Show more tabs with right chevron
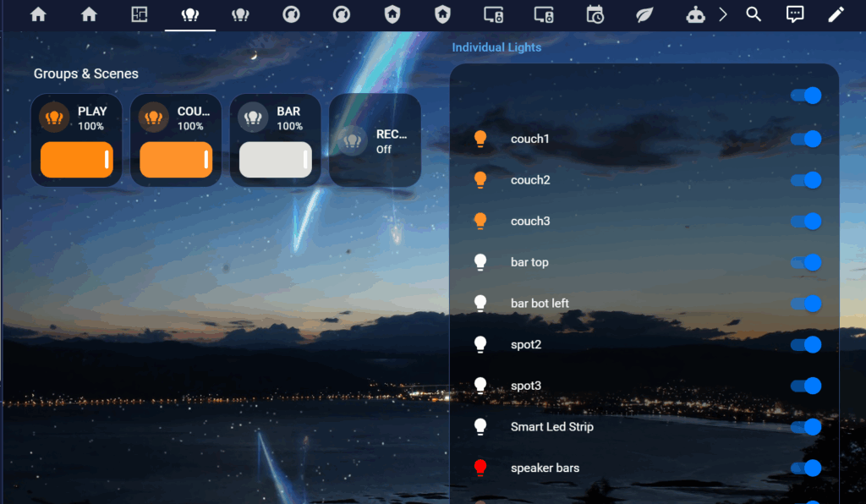 click(723, 14)
